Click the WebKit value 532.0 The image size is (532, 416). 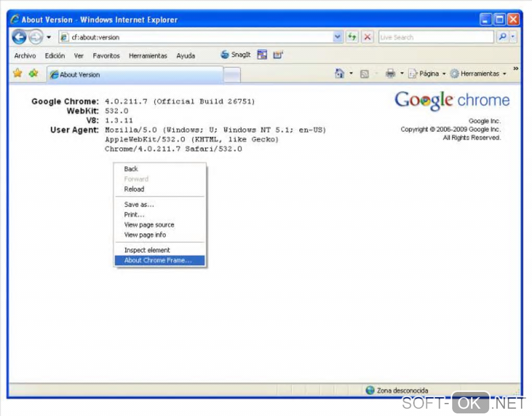(116, 111)
